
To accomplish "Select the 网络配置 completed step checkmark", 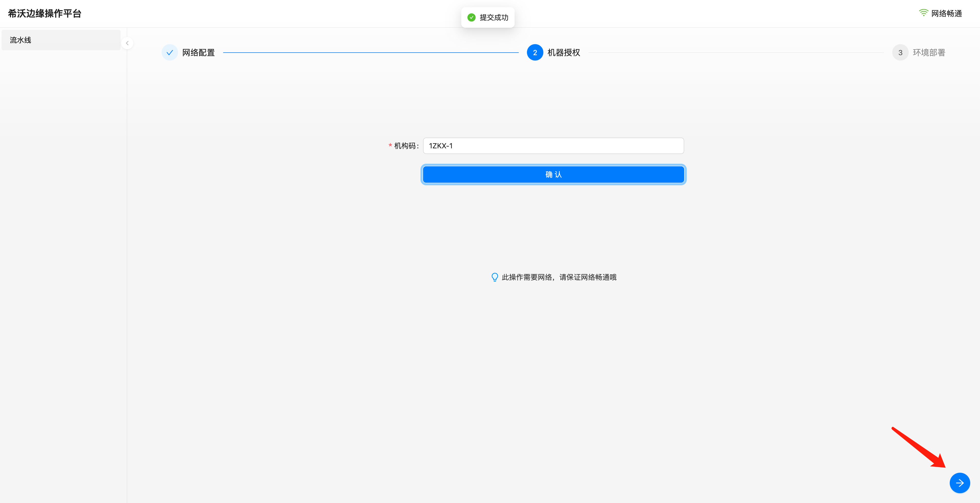I will pyautogui.click(x=170, y=53).
